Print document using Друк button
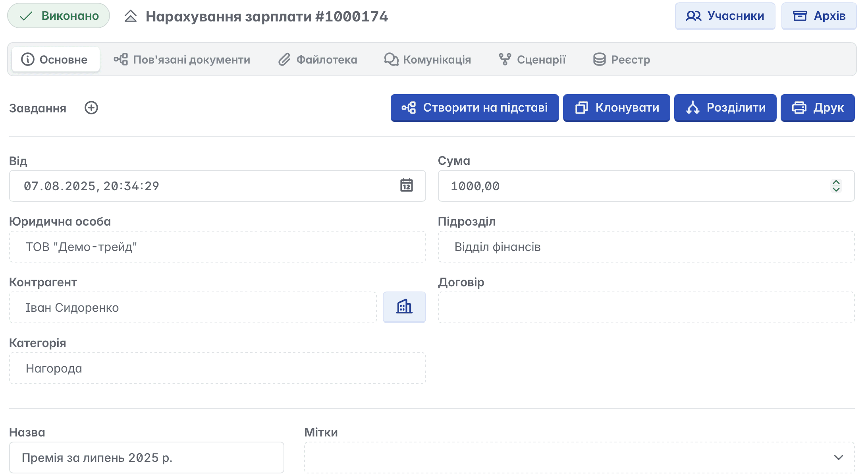Image resolution: width=868 pixels, height=475 pixels. [817, 108]
